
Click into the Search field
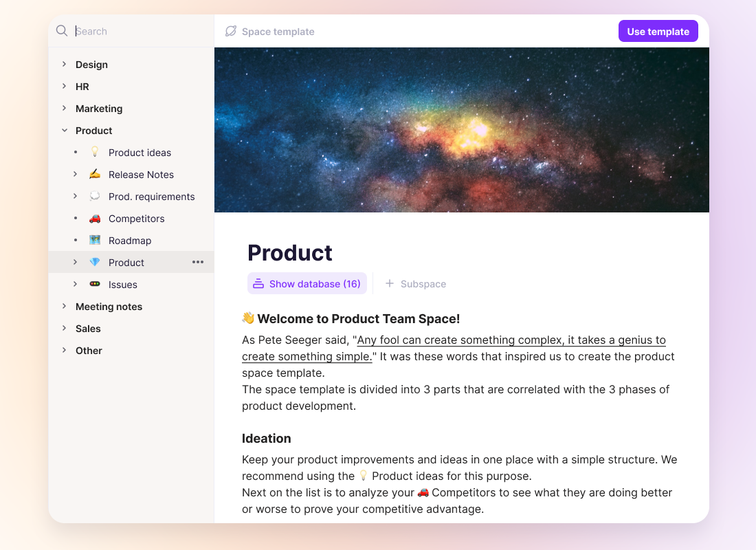pos(137,31)
